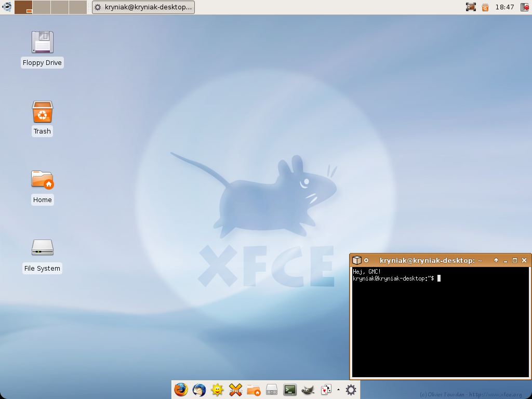Viewport: 532px width, 399px height.
Task: Open the Xfce applications menu in the top panel
Action: point(7,7)
